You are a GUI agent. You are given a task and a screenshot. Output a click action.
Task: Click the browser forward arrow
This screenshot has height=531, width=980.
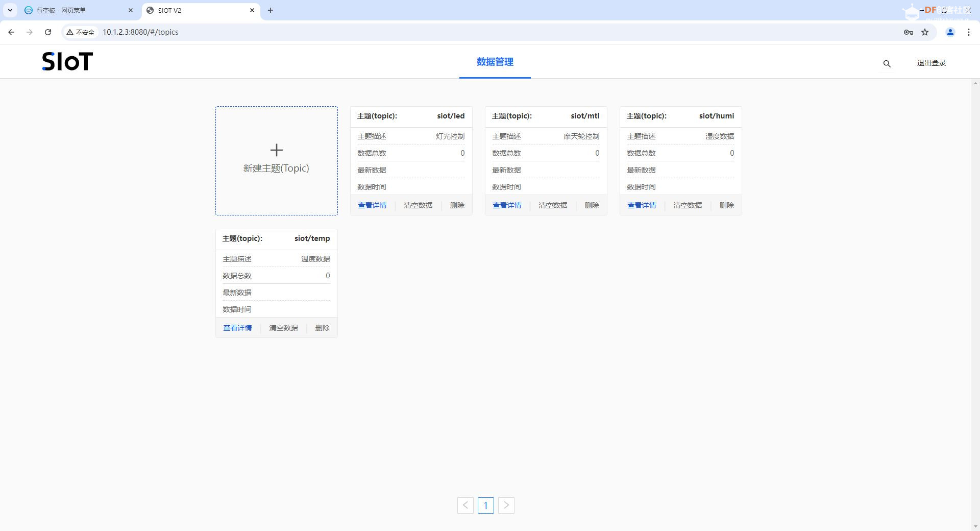[x=30, y=32]
